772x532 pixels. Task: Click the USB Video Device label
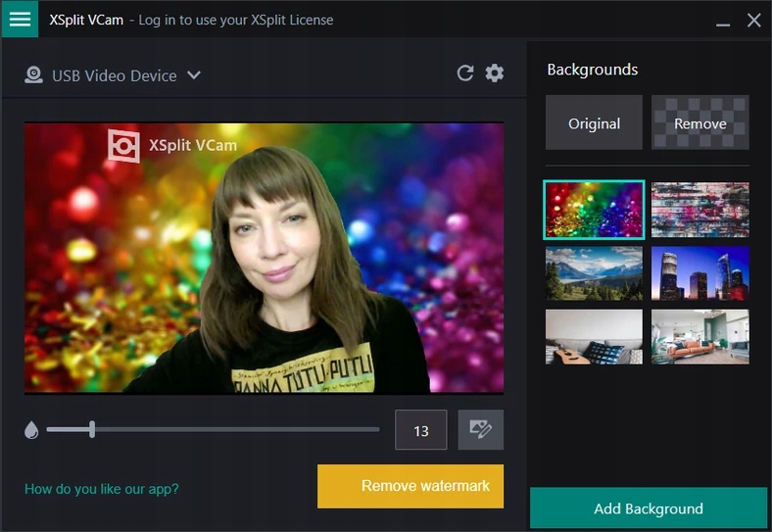coord(115,75)
